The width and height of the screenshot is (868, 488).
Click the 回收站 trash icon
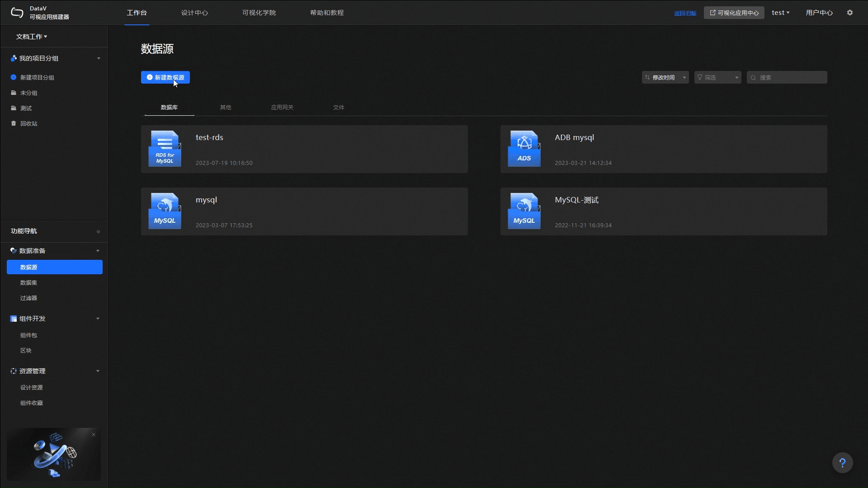tap(14, 123)
